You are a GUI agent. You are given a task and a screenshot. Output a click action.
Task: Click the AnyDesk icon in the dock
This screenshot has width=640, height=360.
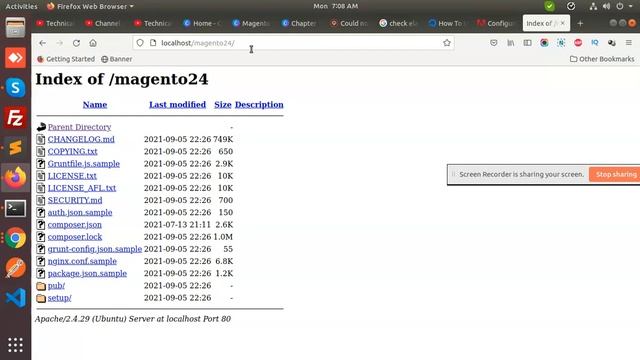click(x=16, y=58)
